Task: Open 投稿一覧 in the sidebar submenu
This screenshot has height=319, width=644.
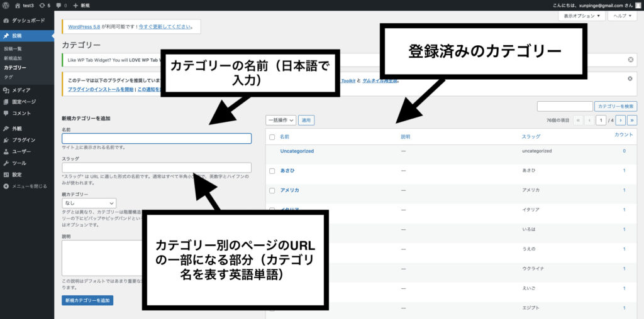Action: [x=13, y=49]
